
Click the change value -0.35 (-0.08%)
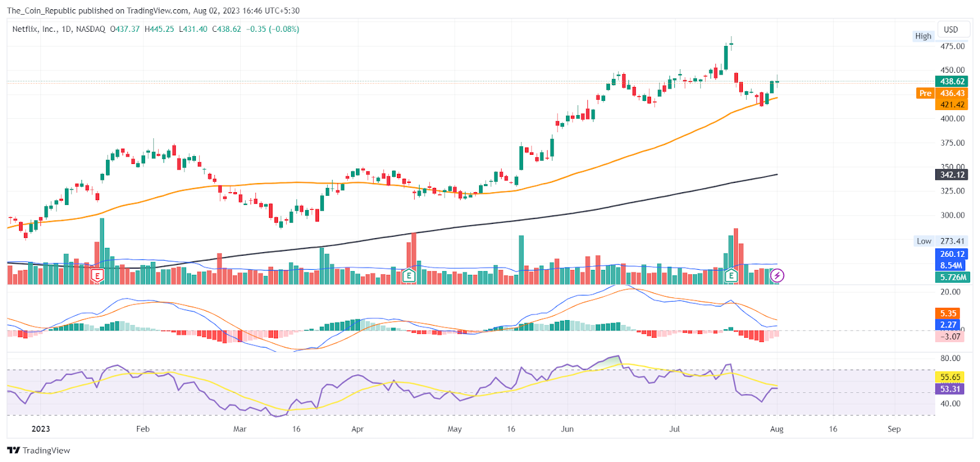273,29
